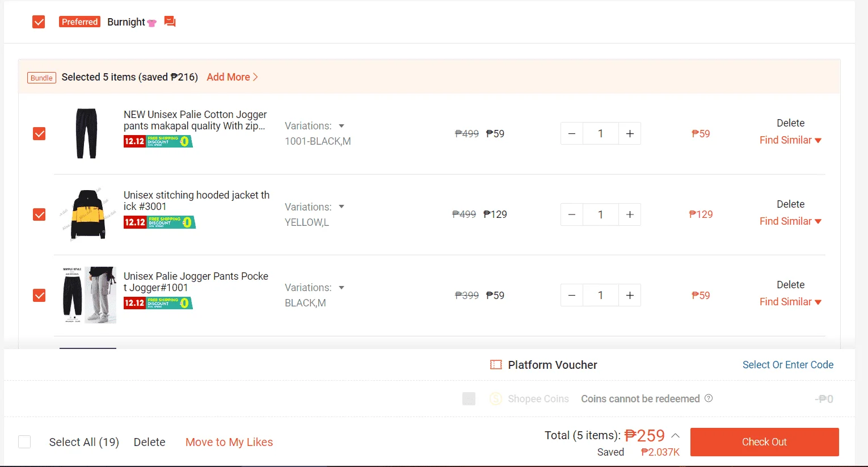Delete the hooded jacket #3001 item
Viewport: 868px width, 467px height.
[790, 204]
